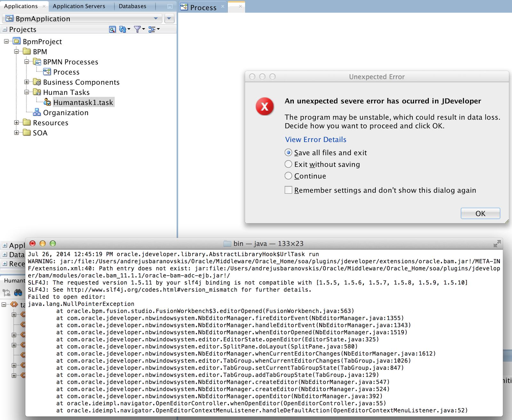This screenshot has width=512, height=420.
Task: Click the OpenEditorContextMenuListener.java:52 stack trace line
Action: point(262,410)
